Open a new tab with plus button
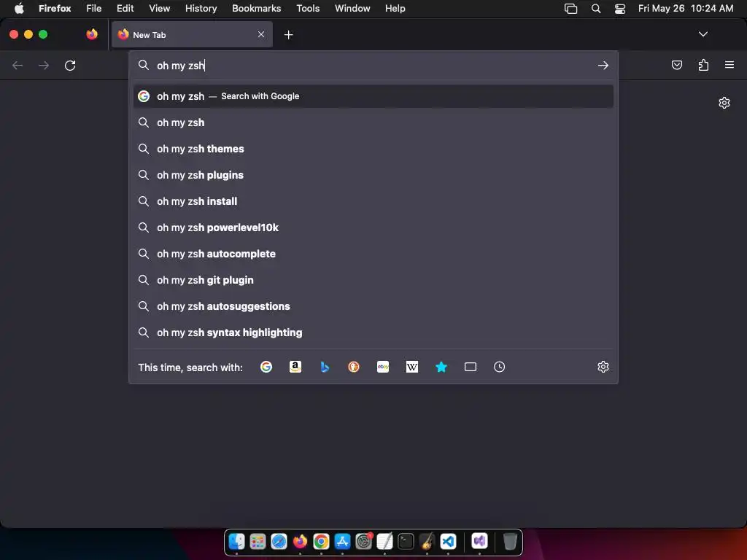This screenshot has width=747, height=560. click(288, 35)
